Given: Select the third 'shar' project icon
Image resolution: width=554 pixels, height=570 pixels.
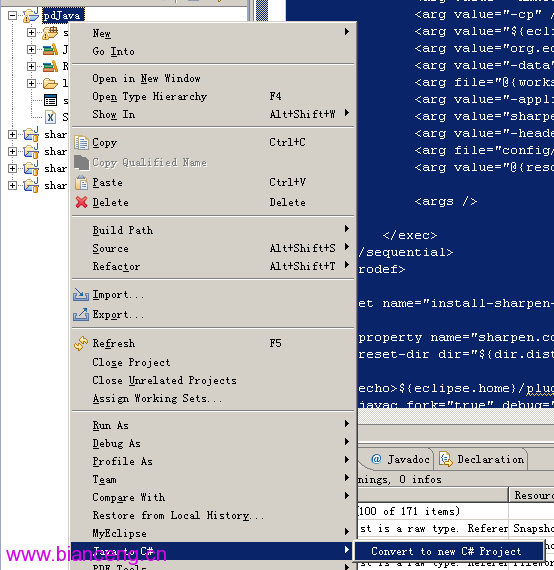Looking at the screenshot, I should pos(31,168).
